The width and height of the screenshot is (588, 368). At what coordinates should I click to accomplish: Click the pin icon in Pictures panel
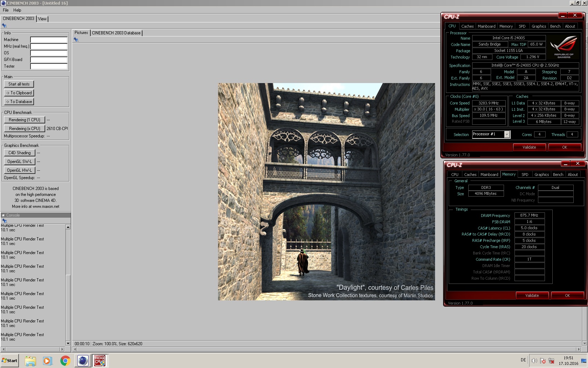[76, 40]
